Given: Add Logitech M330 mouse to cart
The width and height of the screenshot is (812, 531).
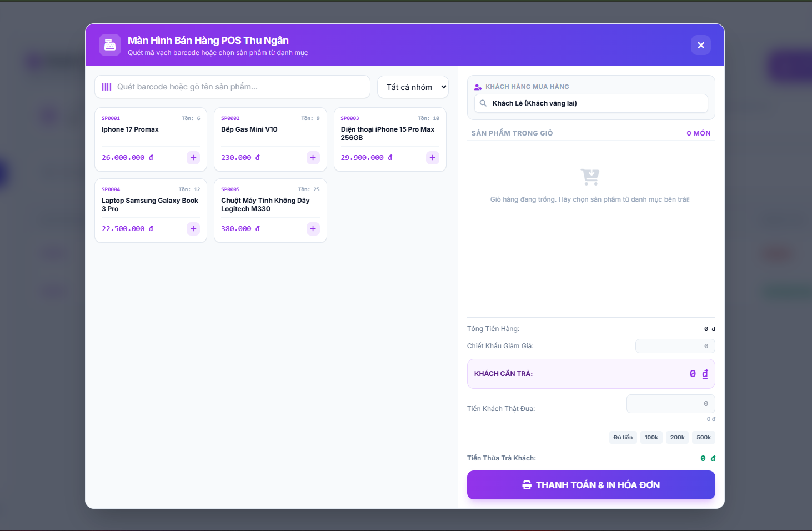Looking at the screenshot, I should point(313,229).
